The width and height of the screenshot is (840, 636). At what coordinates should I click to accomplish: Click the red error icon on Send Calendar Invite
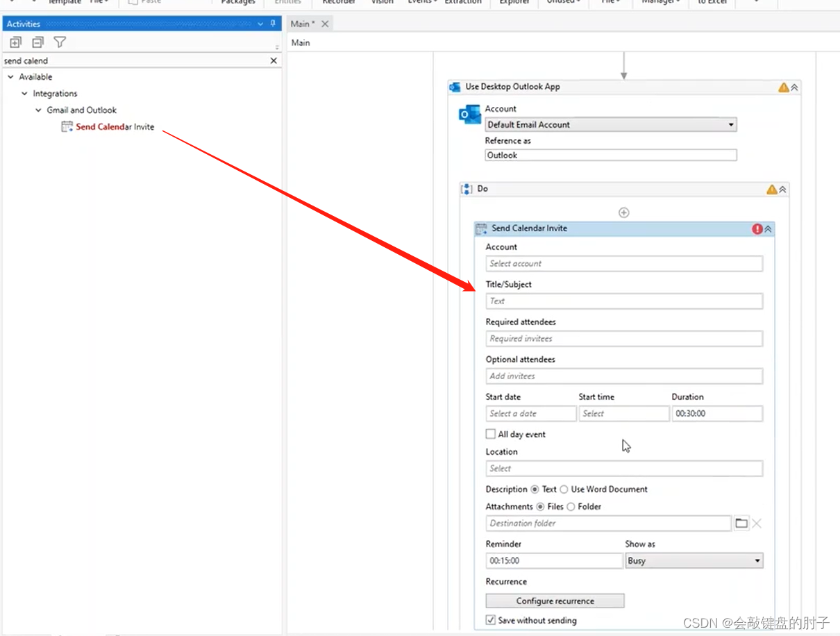pos(757,229)
